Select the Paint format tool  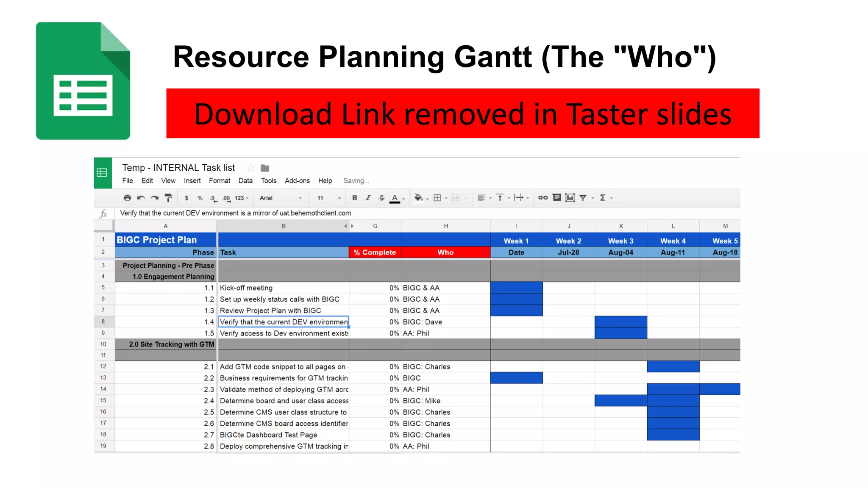(x=168, y=198)
